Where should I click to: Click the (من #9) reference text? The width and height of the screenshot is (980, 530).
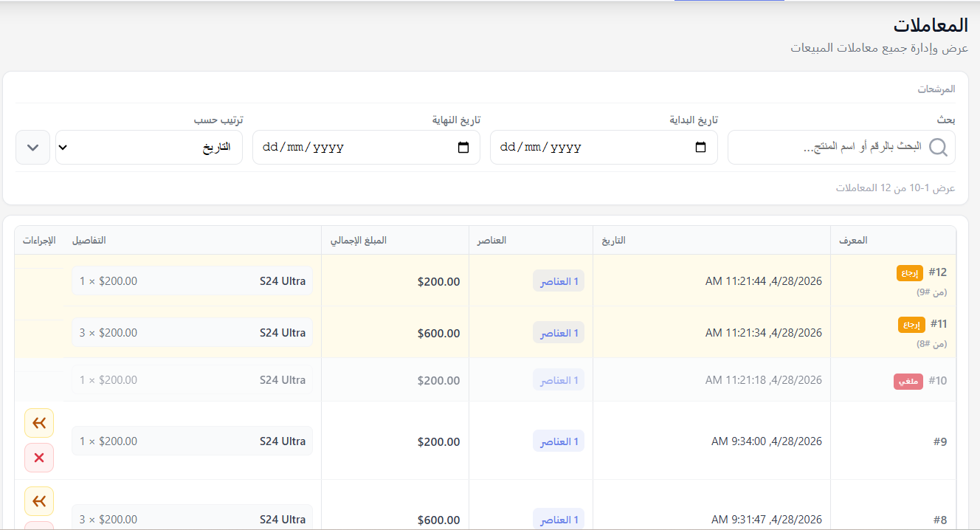pyautogui.click(x=931, y=292)
